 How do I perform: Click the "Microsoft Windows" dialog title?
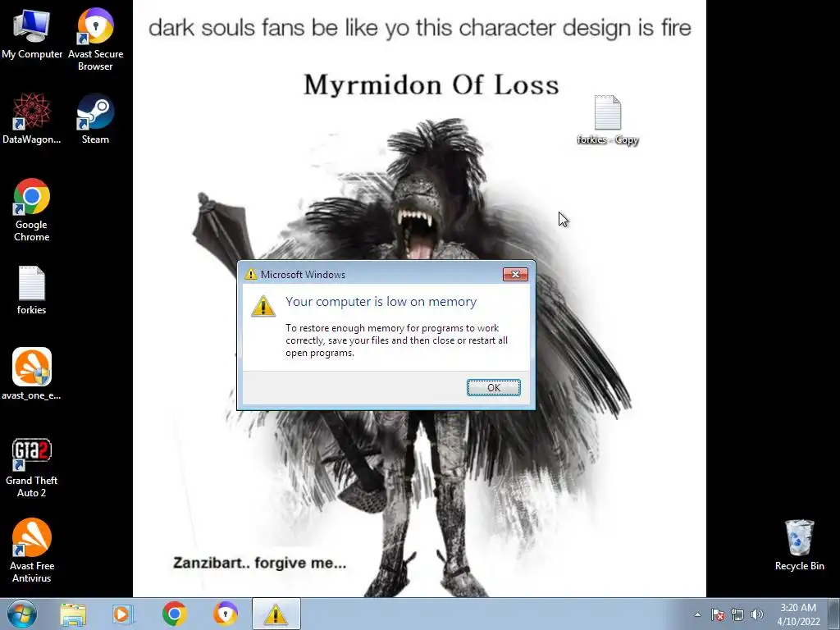303,274
